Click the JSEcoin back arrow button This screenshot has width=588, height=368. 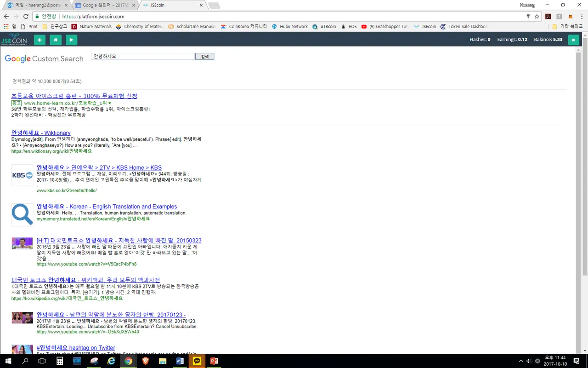[x=40, y=40]
